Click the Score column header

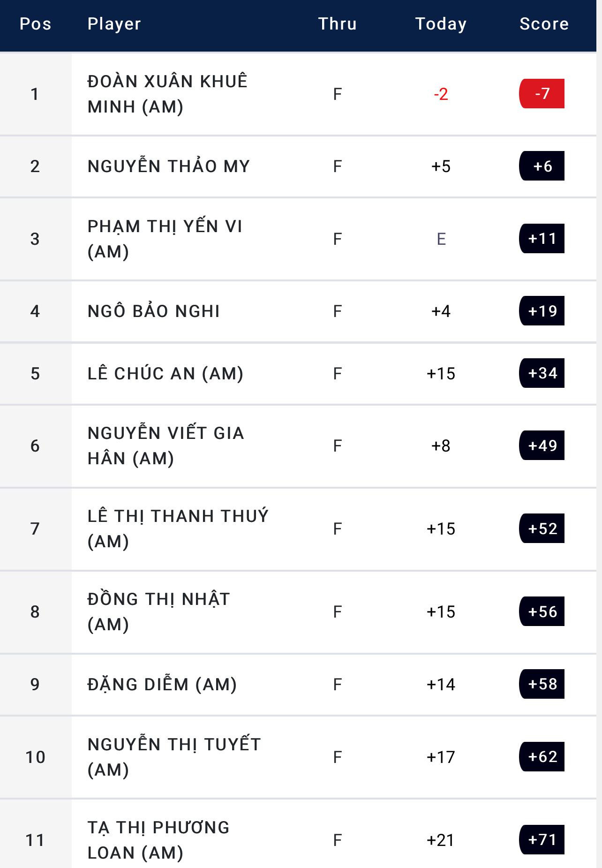click(544, 24)
